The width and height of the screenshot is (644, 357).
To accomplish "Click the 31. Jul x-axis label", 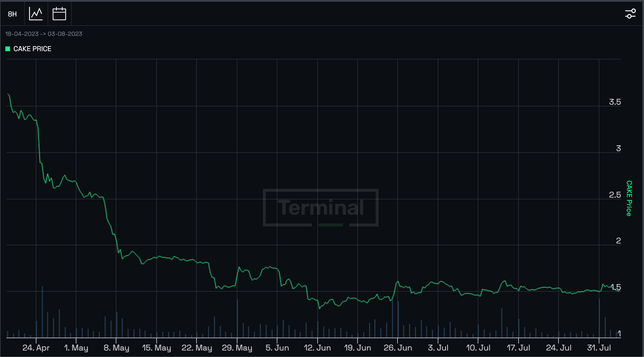I will (599, 348).
